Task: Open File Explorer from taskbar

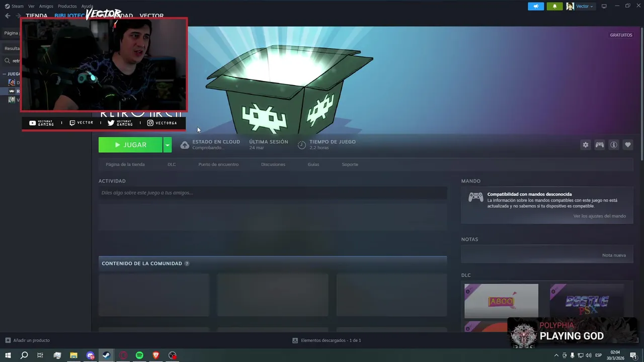Action: (x=73, y=355)
